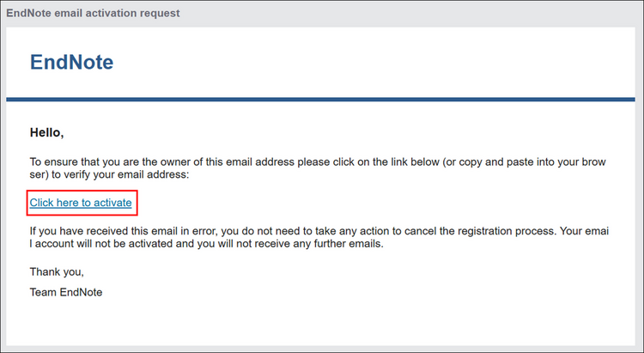644x353 pixels.
Task: Click the email title 'EndNote email activation request'
Action: click(93, 12)
